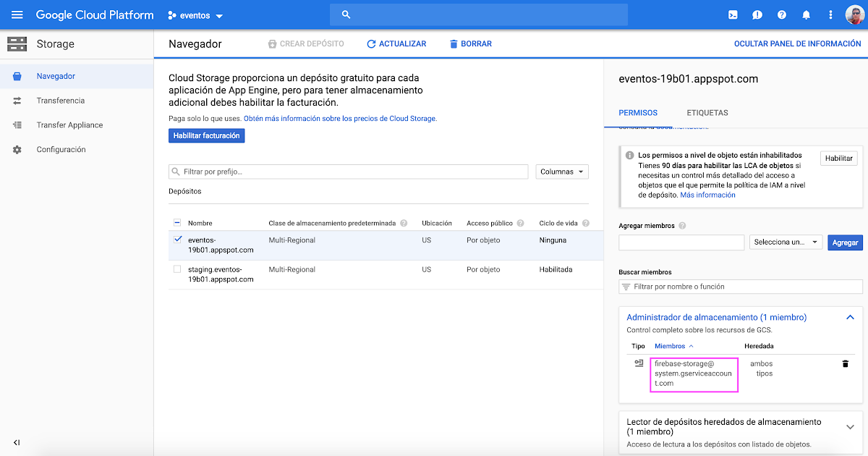Click the search magnifier icon

pos(346,14)
